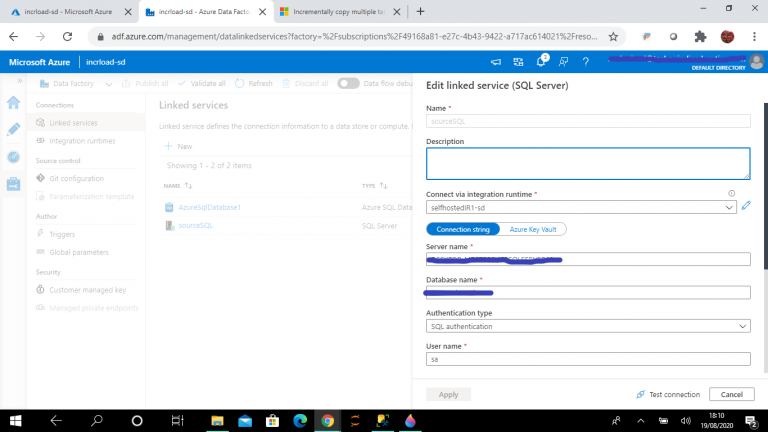Viewport: 768px width, 432px height.
Task: Open the Author pencil icon in left rail
Action: (13, 129)
